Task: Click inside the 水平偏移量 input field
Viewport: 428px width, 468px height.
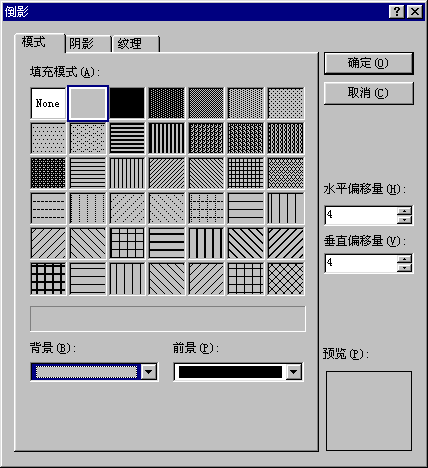Action: 361,215
